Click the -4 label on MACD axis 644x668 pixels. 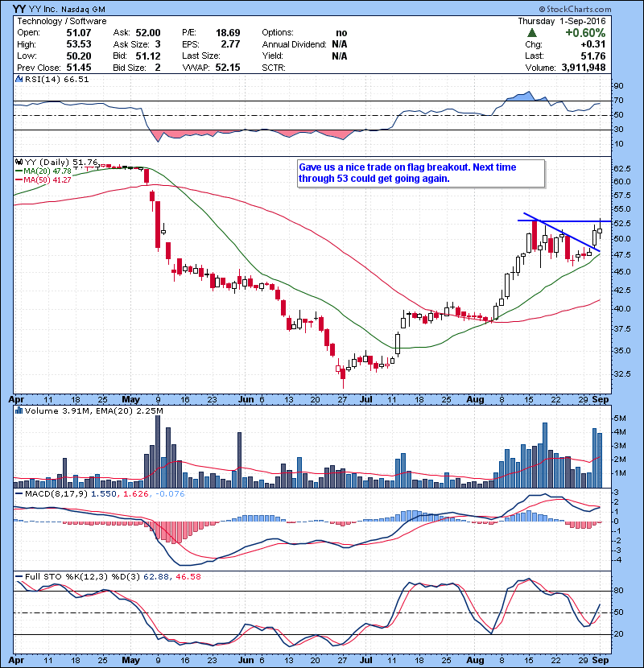tap(617, 560)
